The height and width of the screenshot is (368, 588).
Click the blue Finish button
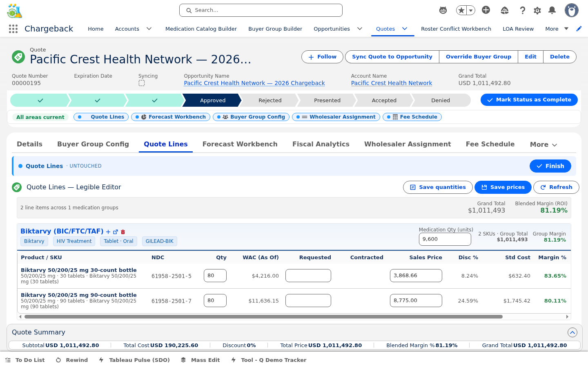tap(550, 166)
